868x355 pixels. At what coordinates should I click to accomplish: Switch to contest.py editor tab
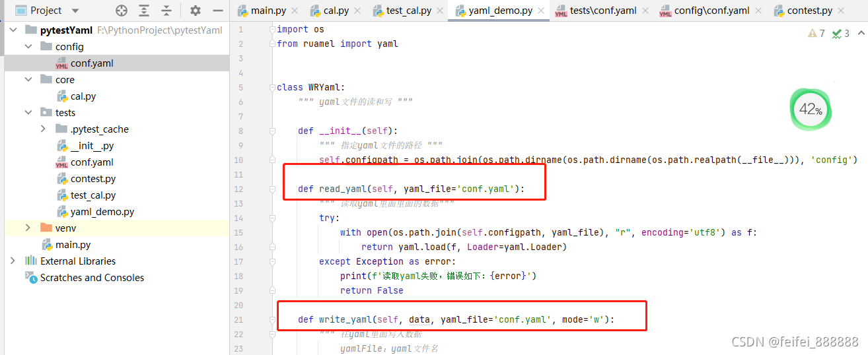pos(809,11)
